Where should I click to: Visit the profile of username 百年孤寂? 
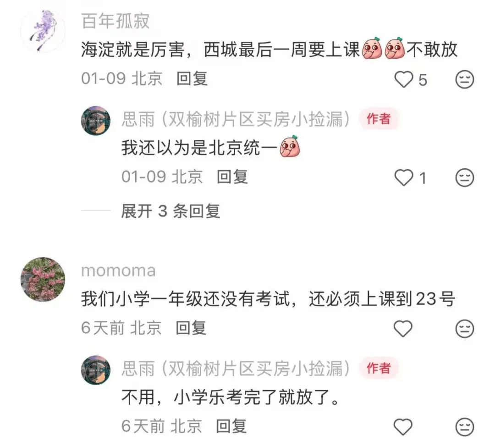point(115,21)
